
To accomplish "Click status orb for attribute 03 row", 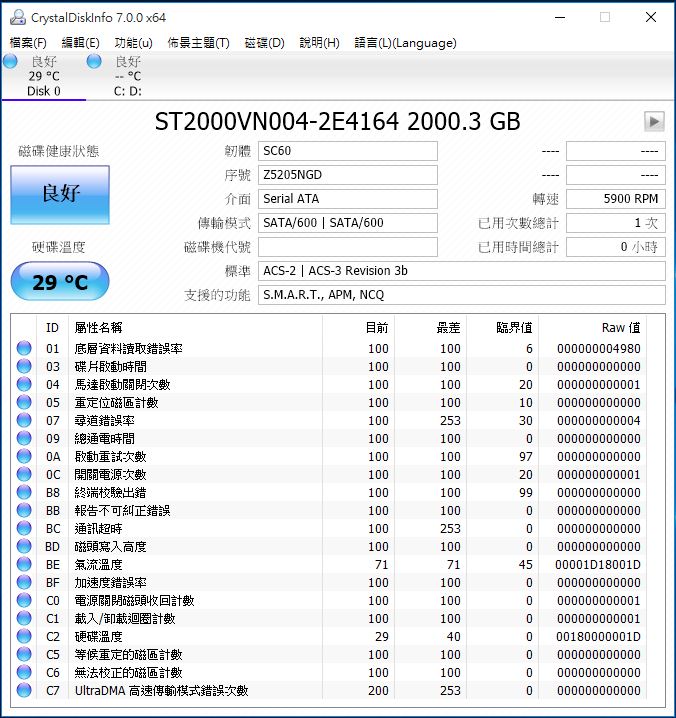I will click(24, 366).
